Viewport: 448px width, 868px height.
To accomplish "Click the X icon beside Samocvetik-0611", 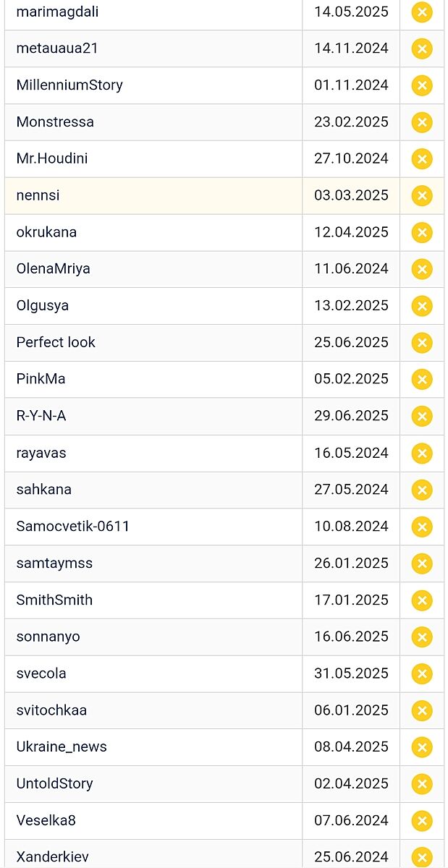I will click(422, 527).
